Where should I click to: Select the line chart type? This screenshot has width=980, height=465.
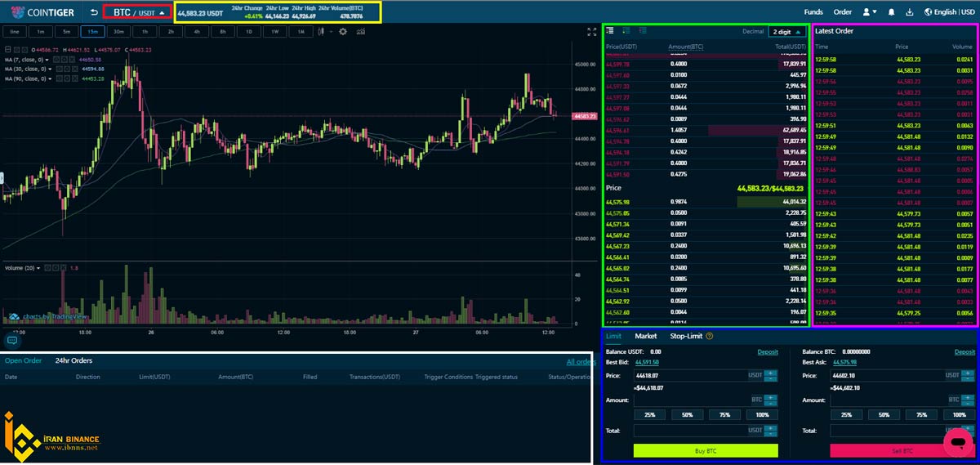14,31
